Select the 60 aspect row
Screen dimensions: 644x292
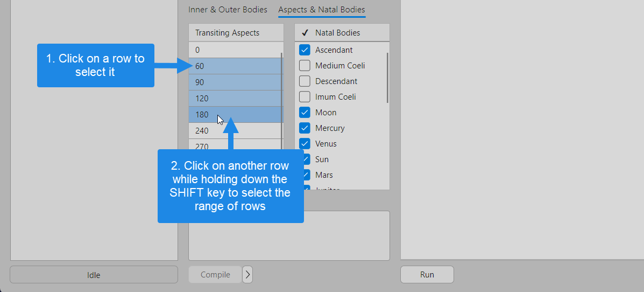(x=235, y=66)
